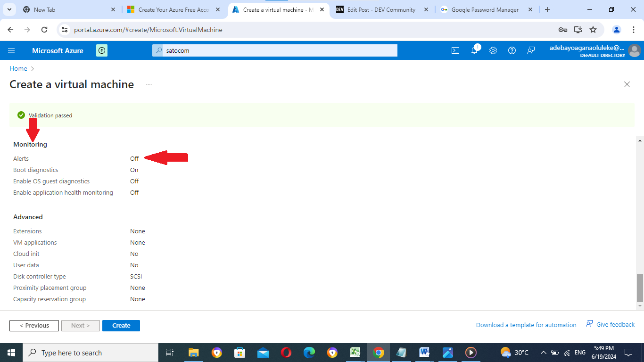Click the Enable OS guest diagnostics label
The height and width of the screenshot is (362, 644).
pyautogui.click(x=51, y=181)
